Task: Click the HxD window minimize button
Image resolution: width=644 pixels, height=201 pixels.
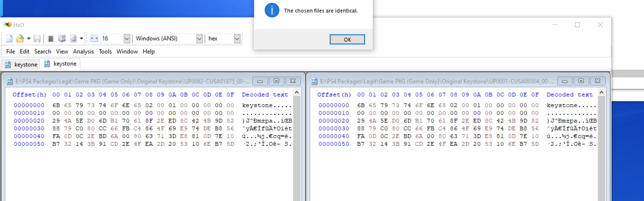Action: [555, 25]
